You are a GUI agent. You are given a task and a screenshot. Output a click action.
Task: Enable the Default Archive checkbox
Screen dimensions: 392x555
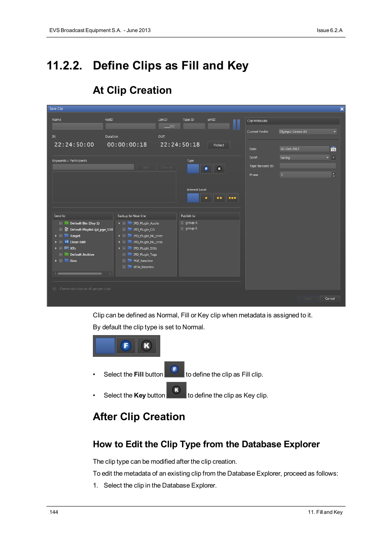tap(61, 254)
